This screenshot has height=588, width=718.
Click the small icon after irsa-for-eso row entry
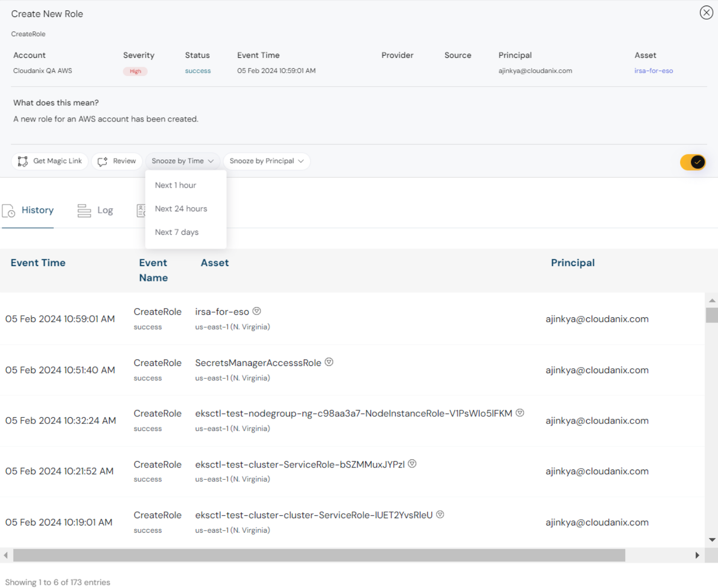click(x=256, y=311)
